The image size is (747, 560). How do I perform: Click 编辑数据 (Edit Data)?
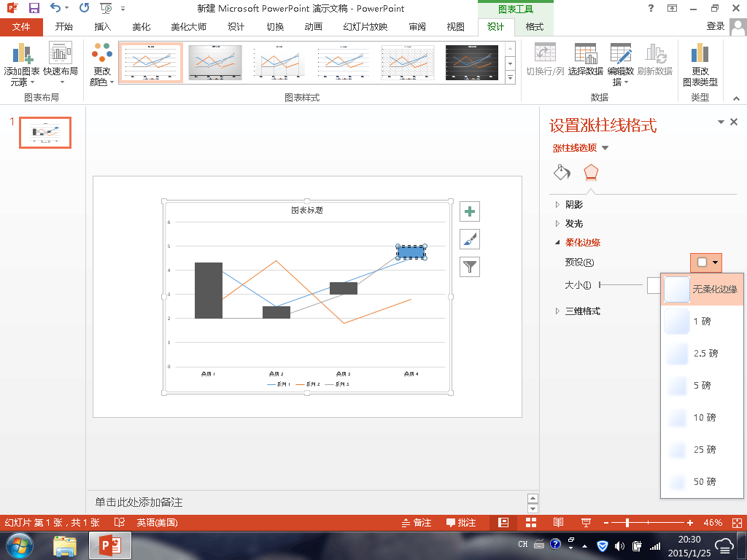(x=620, y=65)
